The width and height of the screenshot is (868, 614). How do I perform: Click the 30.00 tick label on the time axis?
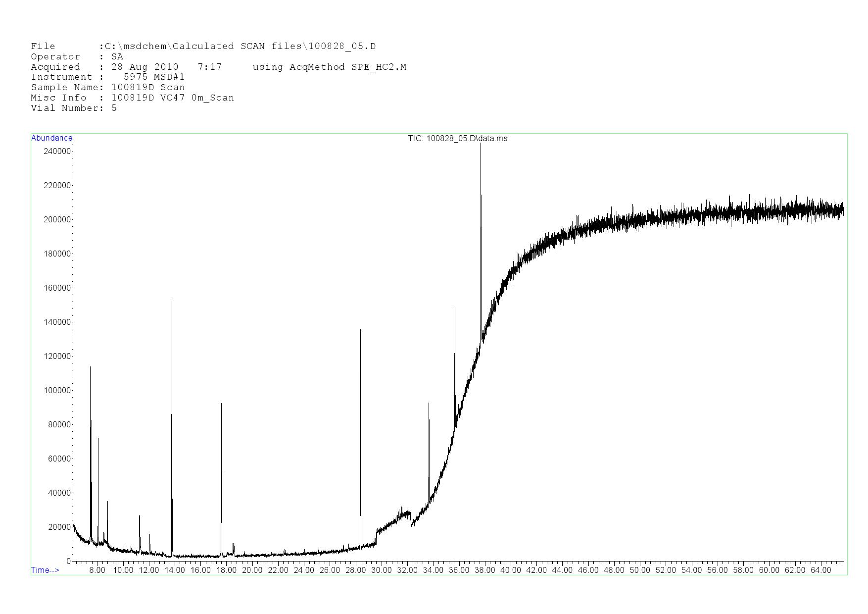click(x=381, y=570)
